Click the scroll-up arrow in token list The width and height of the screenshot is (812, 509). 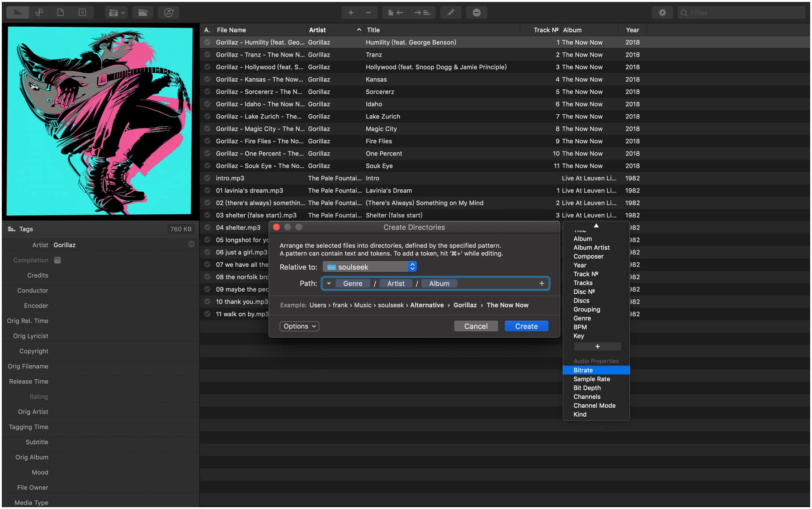click(596, 225)
